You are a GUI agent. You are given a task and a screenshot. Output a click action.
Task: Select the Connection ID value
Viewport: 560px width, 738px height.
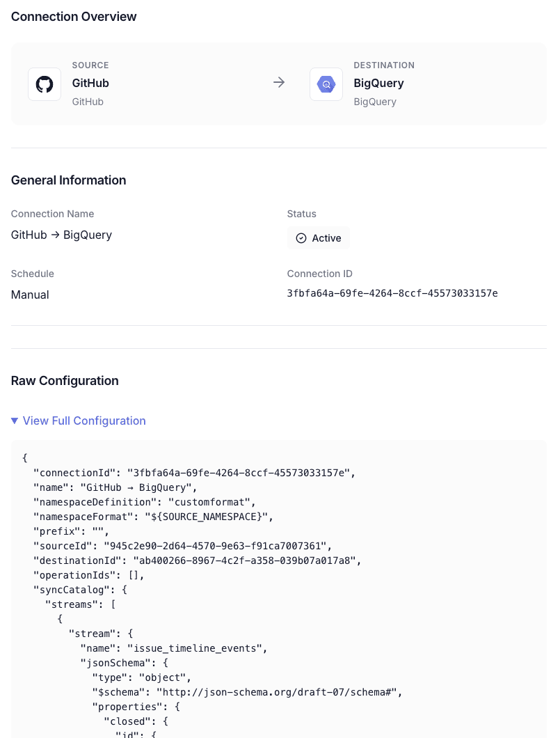(x=392, y=293)
